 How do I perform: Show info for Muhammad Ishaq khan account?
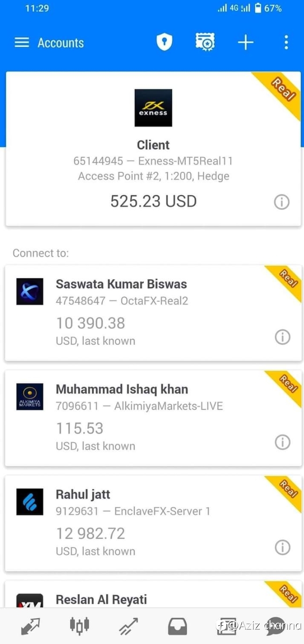click(282, 442)
